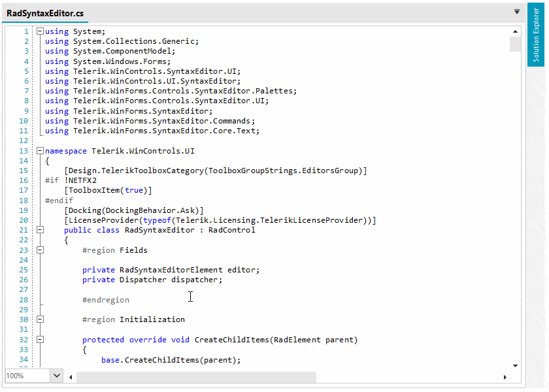Viewport: 549px width, 392px height.
Task: Click the horizontal scrollbar thumb
Action: tap(196, 377)
